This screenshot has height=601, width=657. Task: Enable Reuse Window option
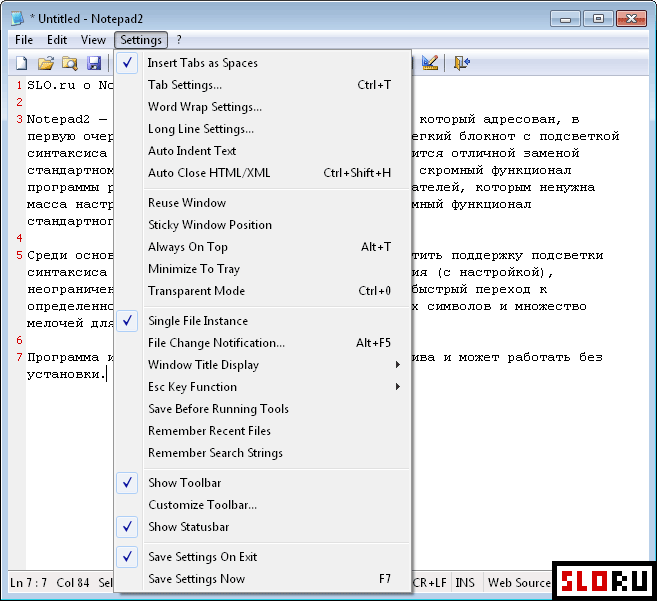point(262,203)
